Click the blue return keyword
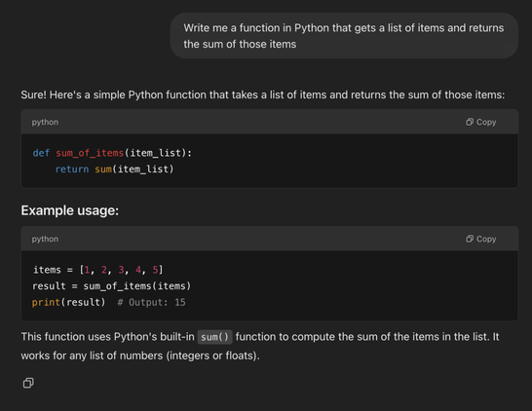Image resolution: width=532 pixels, height=411 pixels. click(x=72, y=169)
